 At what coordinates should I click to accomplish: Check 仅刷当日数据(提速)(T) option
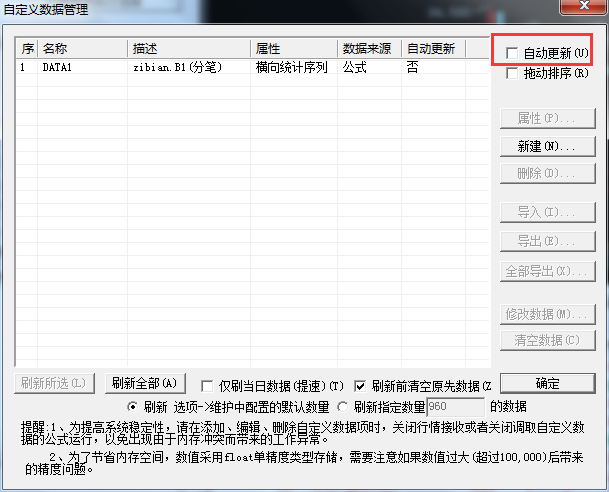[x=207, y=386]
